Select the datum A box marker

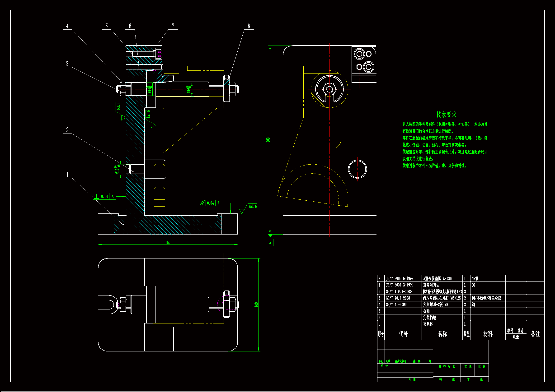click(270, 243)
